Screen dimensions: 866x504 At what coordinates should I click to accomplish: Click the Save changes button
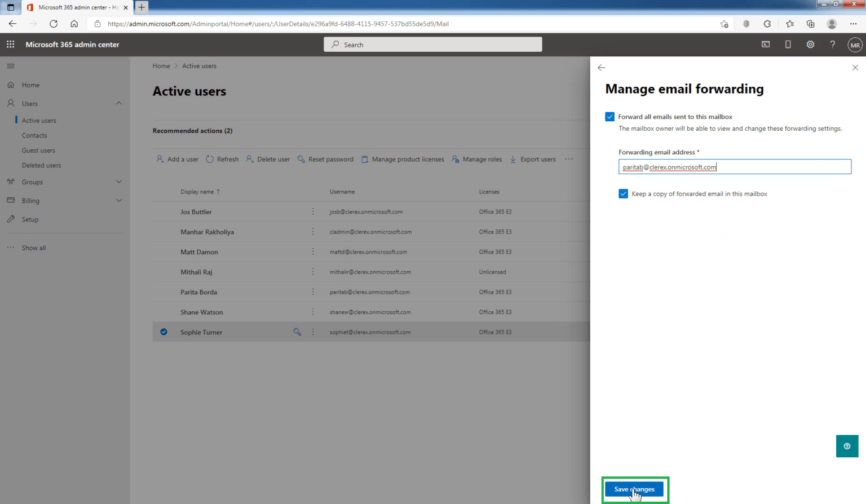point(635,489)
